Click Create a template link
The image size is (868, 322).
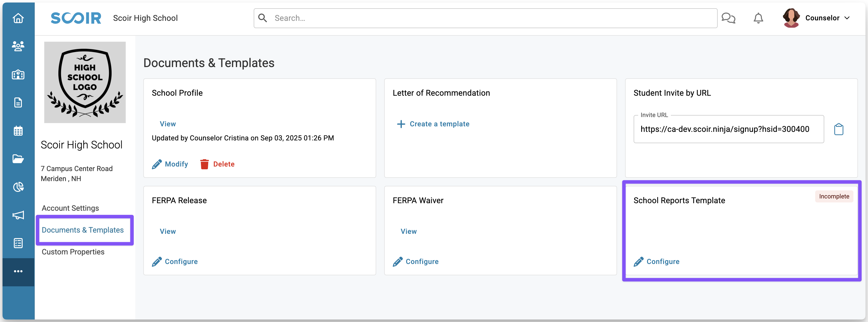433,124
